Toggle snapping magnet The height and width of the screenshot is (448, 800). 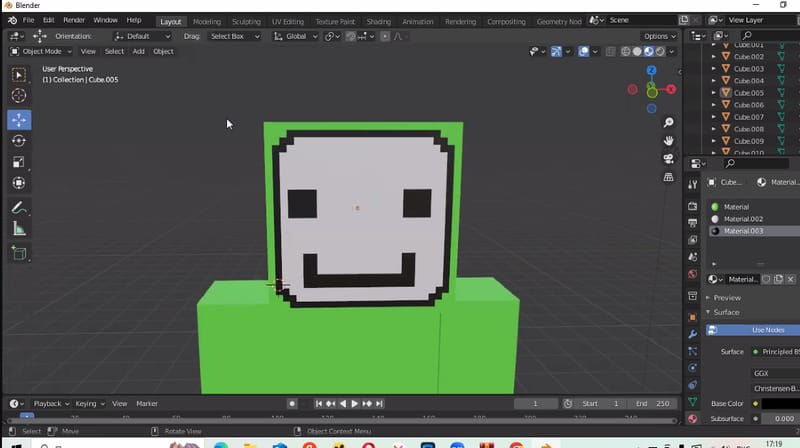click(x=351, y=36)
